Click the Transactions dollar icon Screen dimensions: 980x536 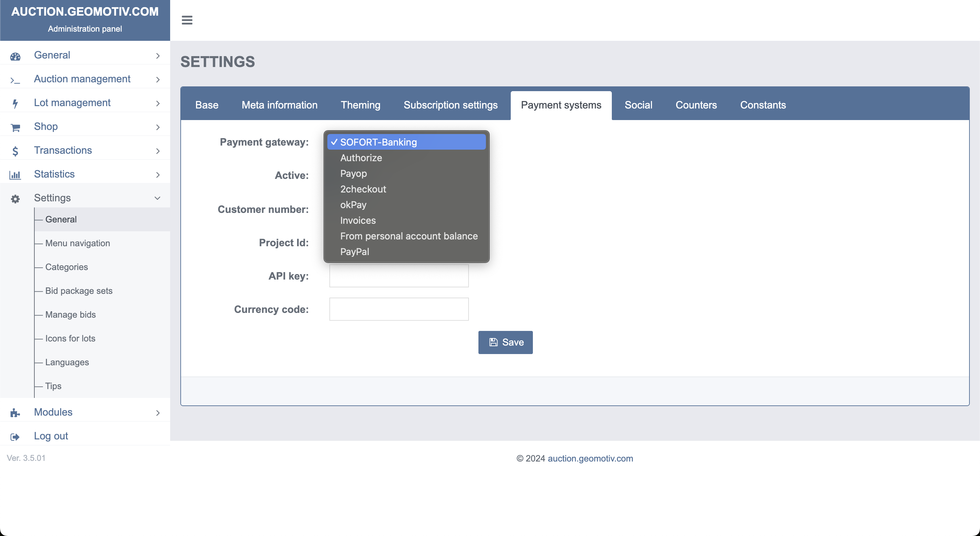coord(15,151)
